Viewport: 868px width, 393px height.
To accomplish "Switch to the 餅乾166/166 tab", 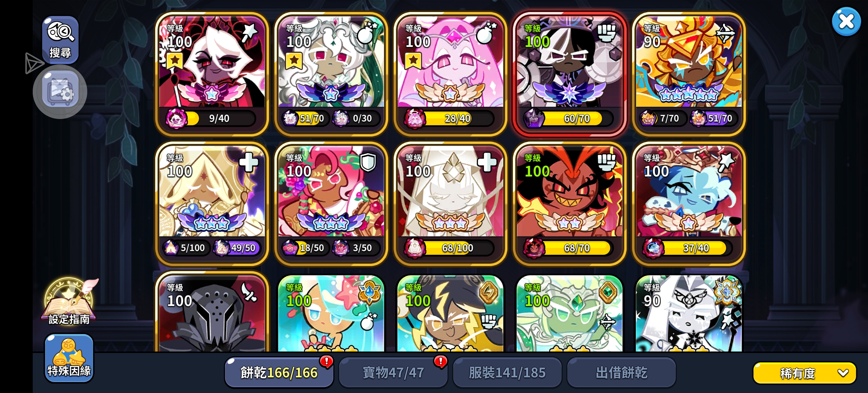I will [279, 372].
